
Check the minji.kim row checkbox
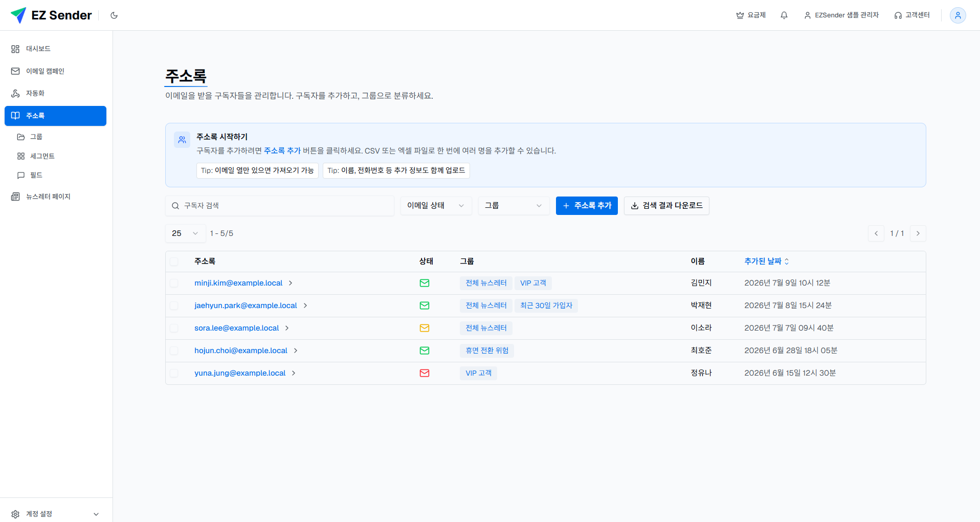(174, 283)
